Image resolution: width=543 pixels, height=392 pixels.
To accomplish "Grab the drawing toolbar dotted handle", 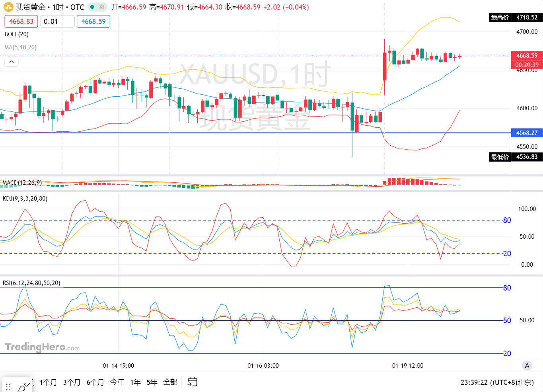I will 8,387.
